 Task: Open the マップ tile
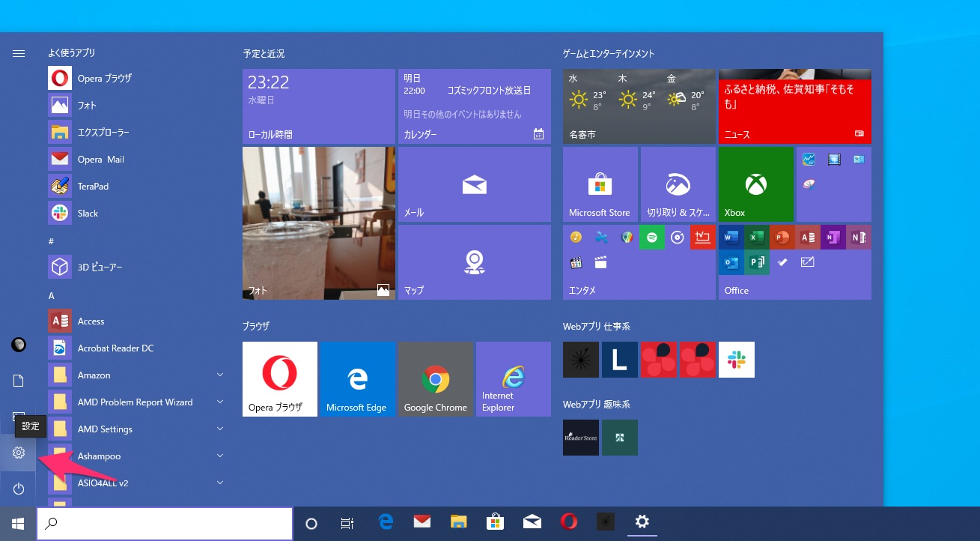point(475,262)
